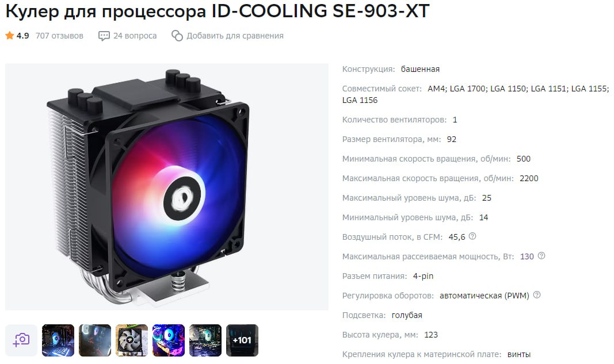
Task: Show more photos via +101 thumbnail
Action: pos(242,340)
